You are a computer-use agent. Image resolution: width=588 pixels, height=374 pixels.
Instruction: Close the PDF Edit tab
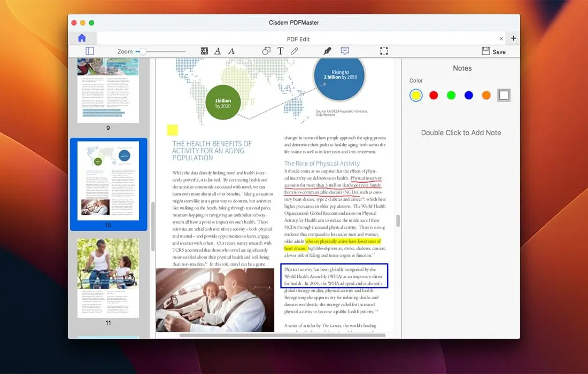(x=501, y=38)
